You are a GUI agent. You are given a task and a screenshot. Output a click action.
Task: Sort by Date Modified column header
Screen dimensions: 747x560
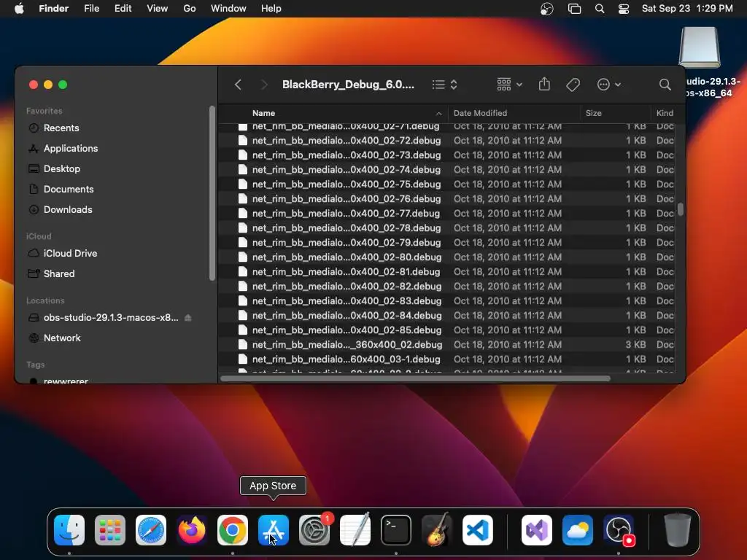coord(514,113)
